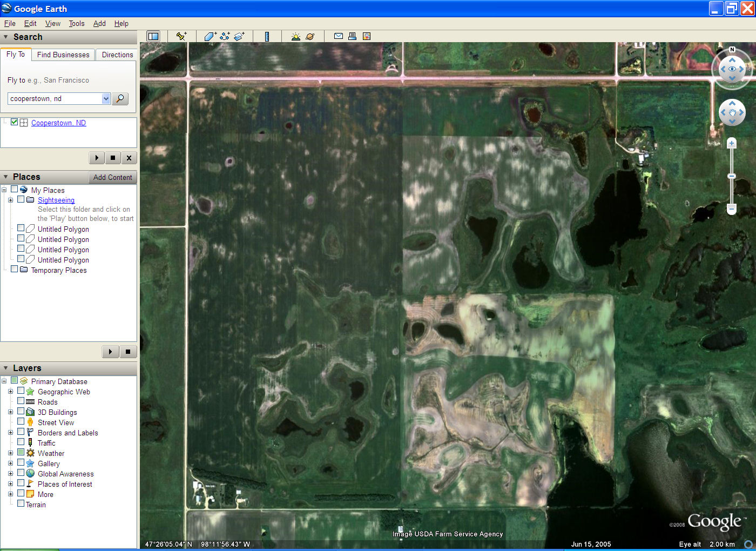Viewport: 756px width, 551px height.
Task: Expand the Places of Interest layer
Action: click(x=10, y=484)
